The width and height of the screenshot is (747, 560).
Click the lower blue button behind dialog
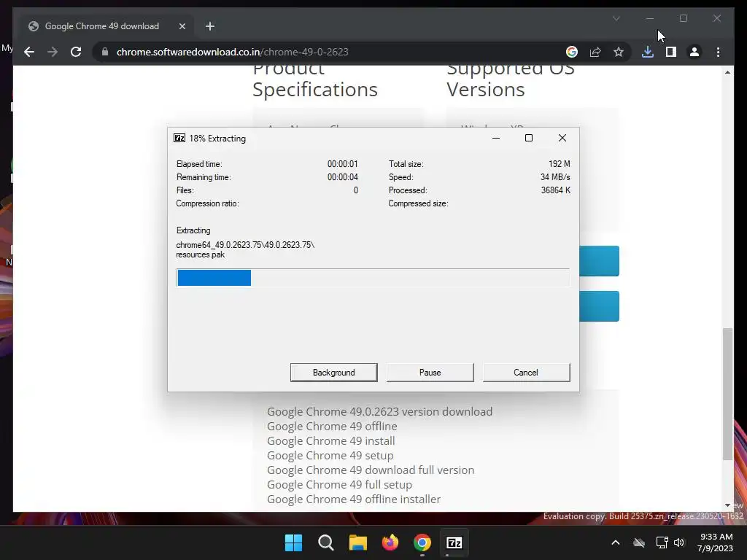[x=600, y=306]
